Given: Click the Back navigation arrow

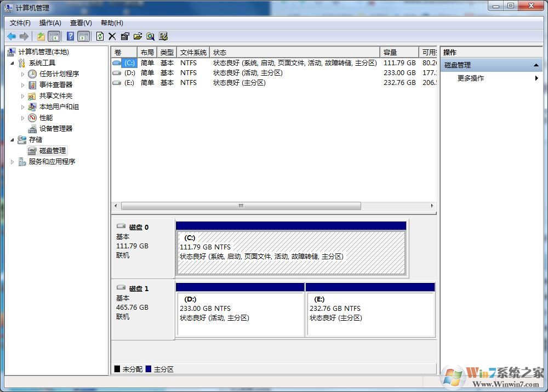Looking at the screenshot, I should pos(12,36).
